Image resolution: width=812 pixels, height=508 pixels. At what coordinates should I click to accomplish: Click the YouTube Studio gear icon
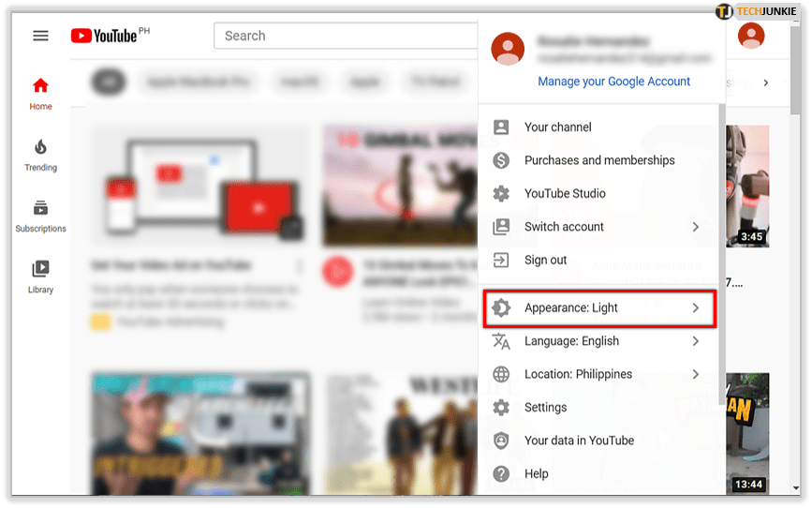click(501, 194)
